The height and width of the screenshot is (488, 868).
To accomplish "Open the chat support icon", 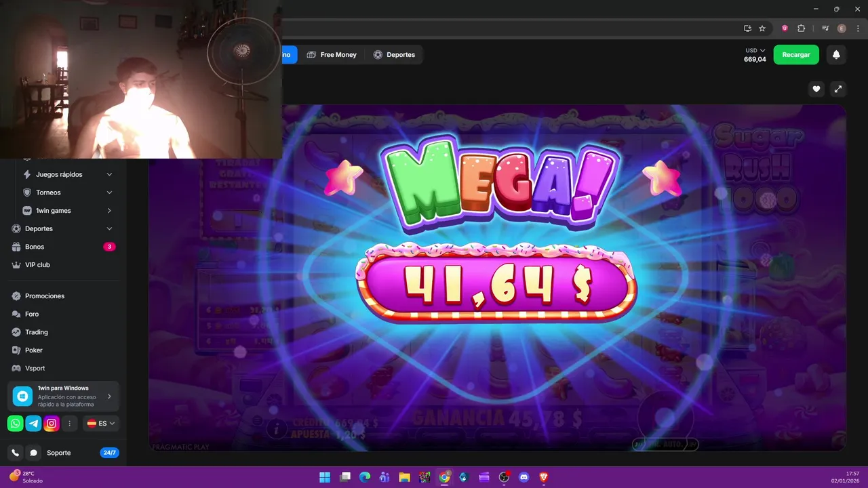I will pos(33,453).
